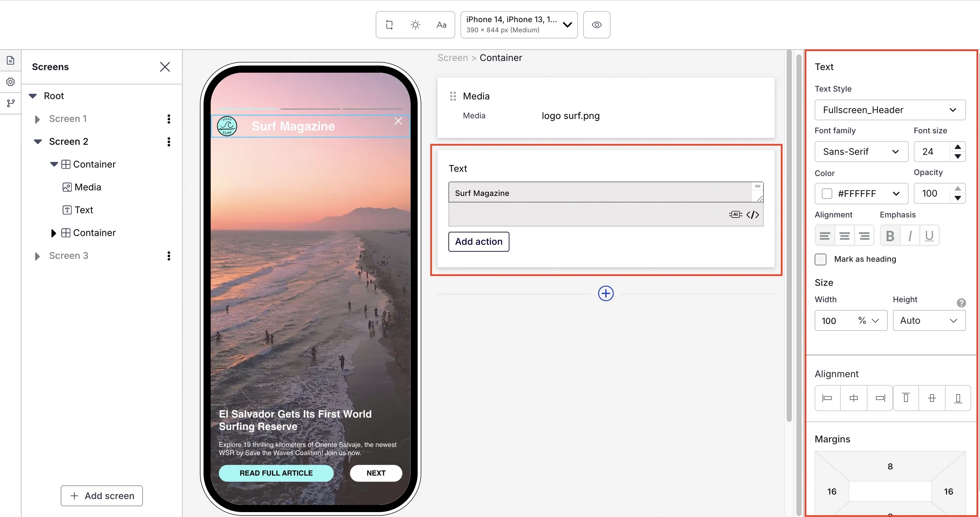The height and width of the screenshot is (517, 980).
Task: Click the Add screen button
Action: pos(101,496)
